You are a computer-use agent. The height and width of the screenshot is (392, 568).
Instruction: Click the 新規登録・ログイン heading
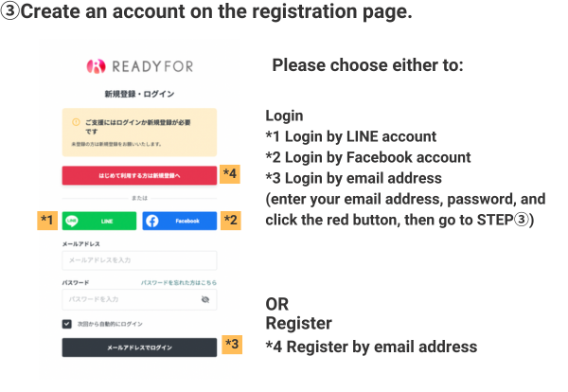(139, 95)
